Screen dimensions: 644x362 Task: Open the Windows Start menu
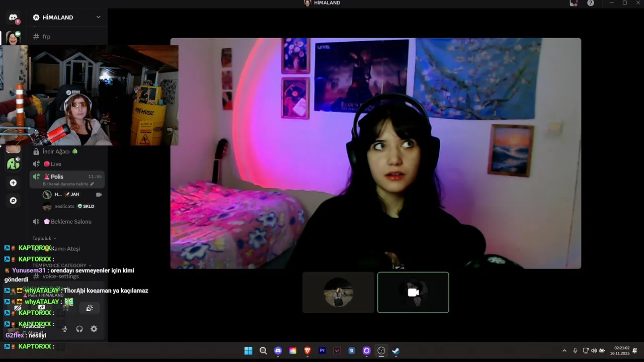(248, 351)
